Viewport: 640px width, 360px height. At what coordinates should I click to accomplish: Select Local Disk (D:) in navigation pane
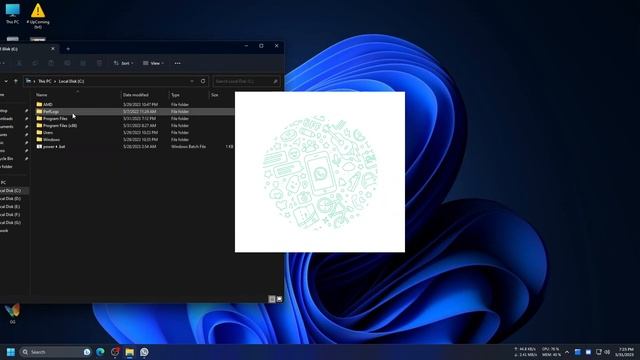[x=12, y=199]
